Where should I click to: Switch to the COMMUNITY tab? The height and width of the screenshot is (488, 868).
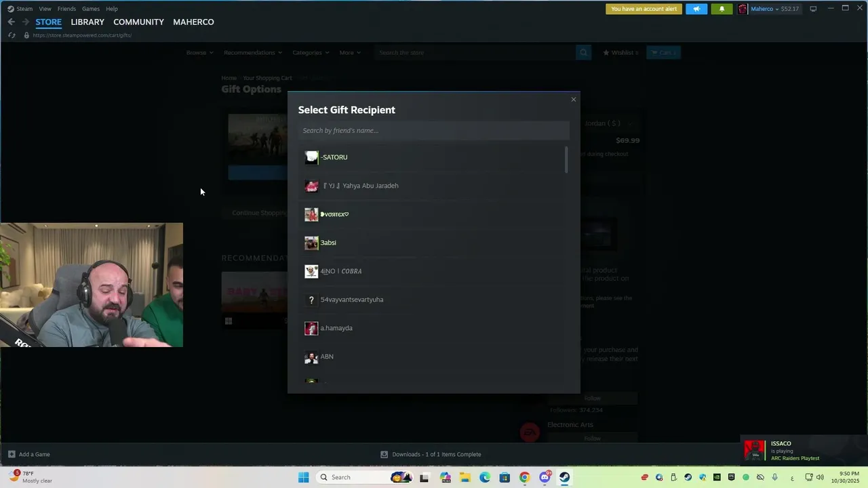point(138,22)
